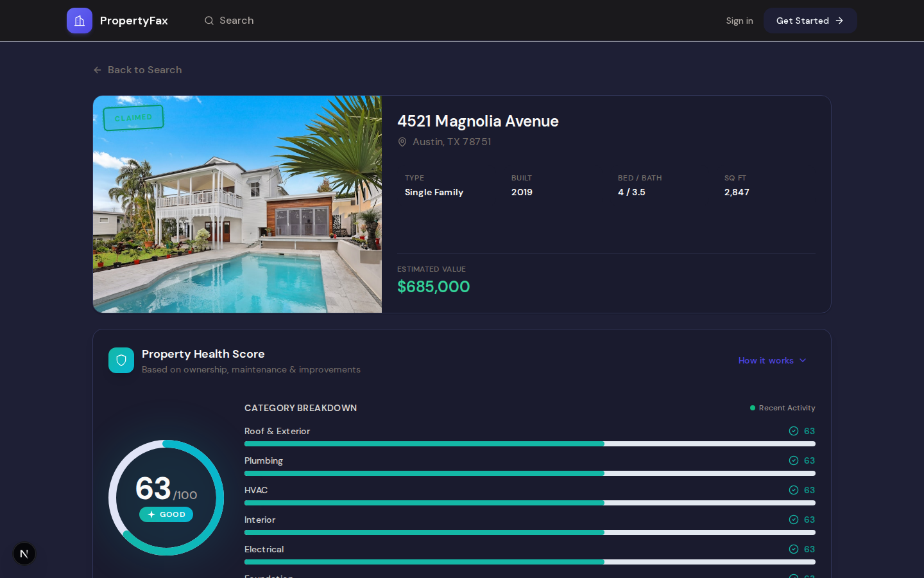Click the N badge in the bottom corner
Viewport: 924px width, 578px height.
pyautogui.click(x=24, y=554)
